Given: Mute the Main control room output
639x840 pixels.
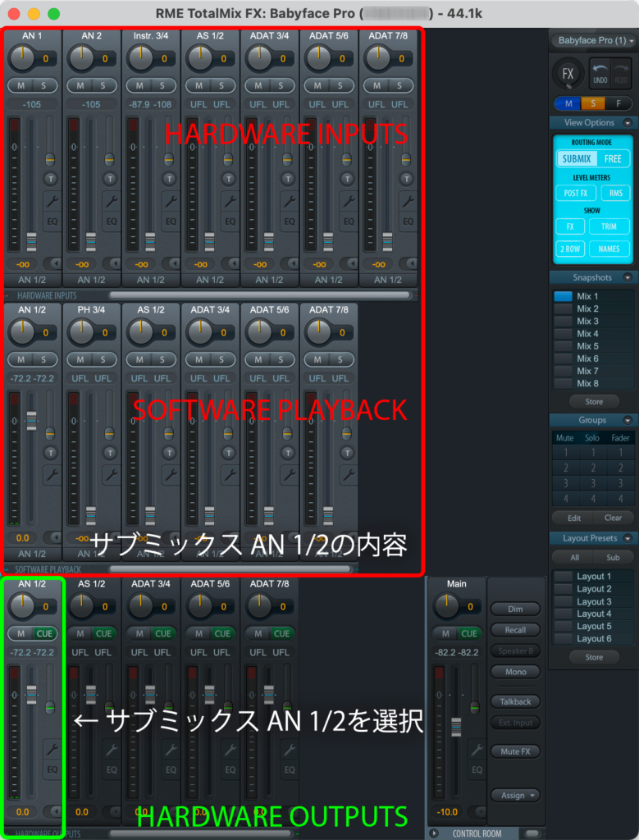Looking at the screenshot, I should [445, 634].
